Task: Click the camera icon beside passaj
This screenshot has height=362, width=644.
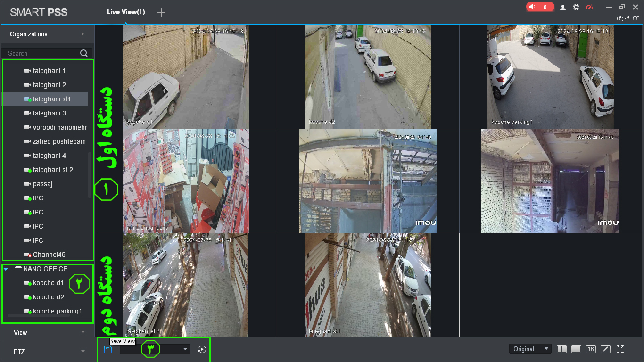Action: click(27, 184)
